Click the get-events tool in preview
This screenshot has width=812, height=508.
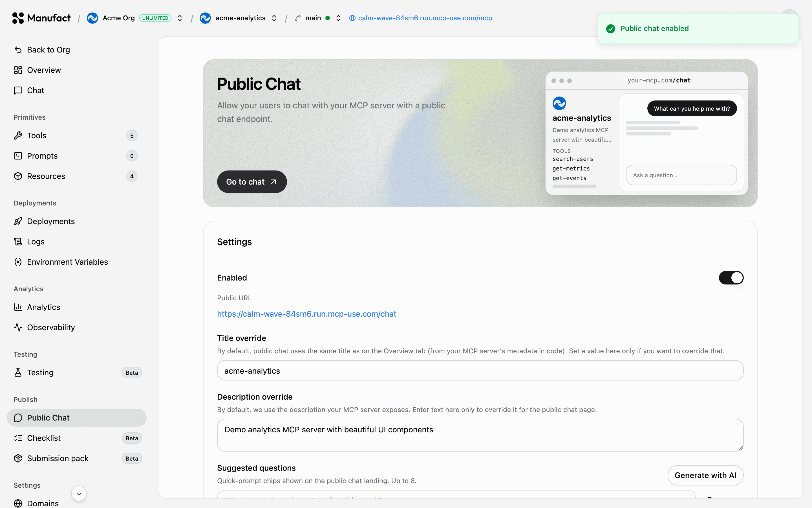tap(570, 178)
